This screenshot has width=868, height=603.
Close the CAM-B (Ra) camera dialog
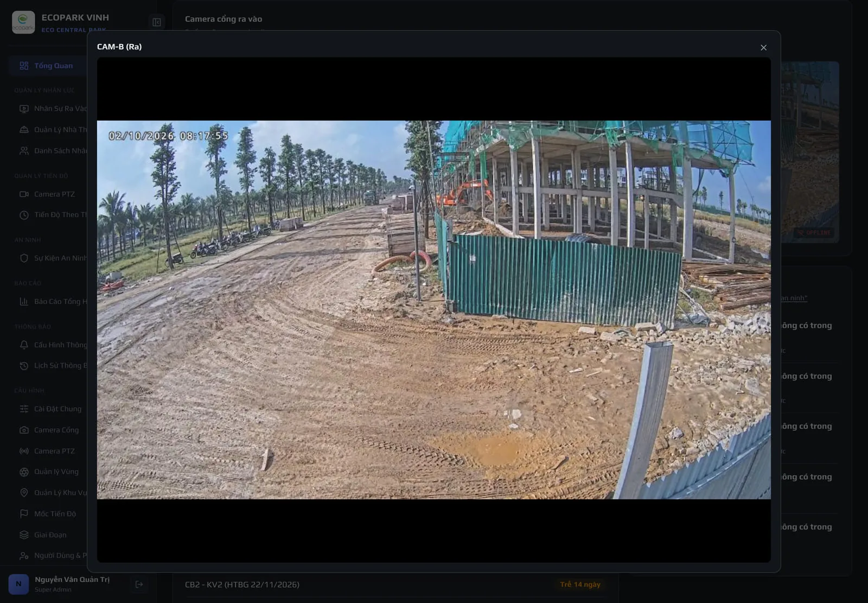click(763, 48)
